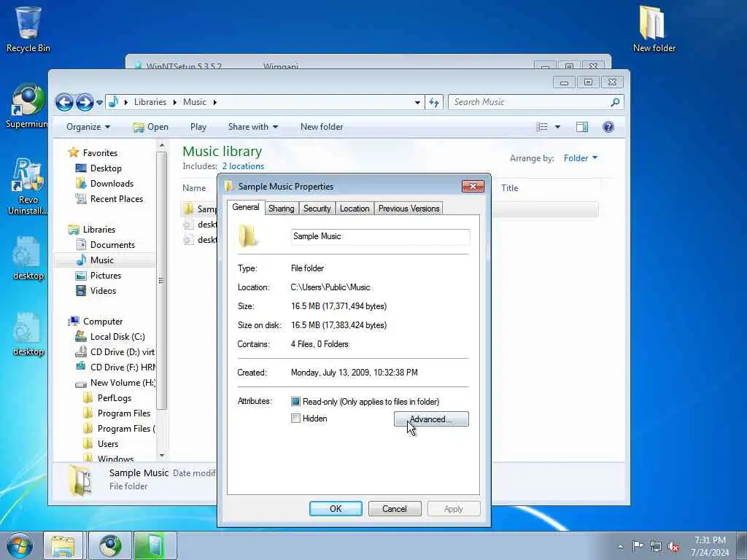This screenshot has width=747, height=560.
Task: Switch to the Security tab
Action: [x=317, y=209]
